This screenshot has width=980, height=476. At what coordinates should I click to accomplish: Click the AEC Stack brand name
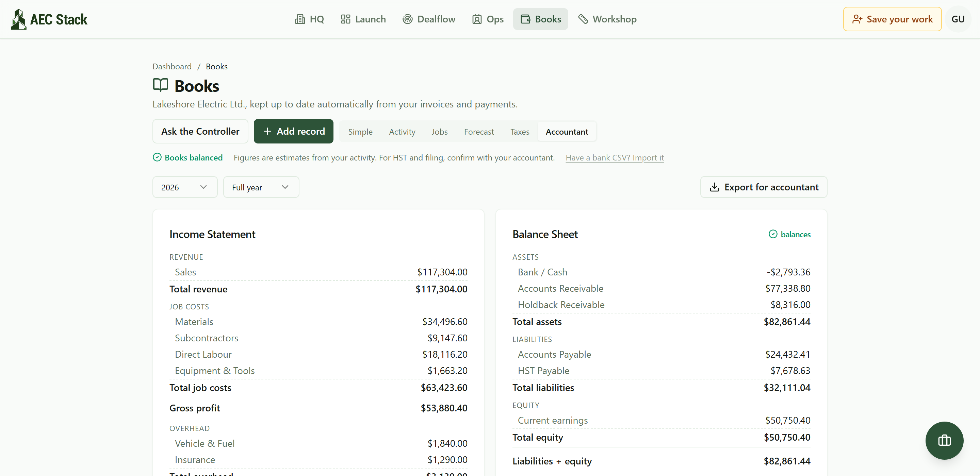[x=59, y=19]
